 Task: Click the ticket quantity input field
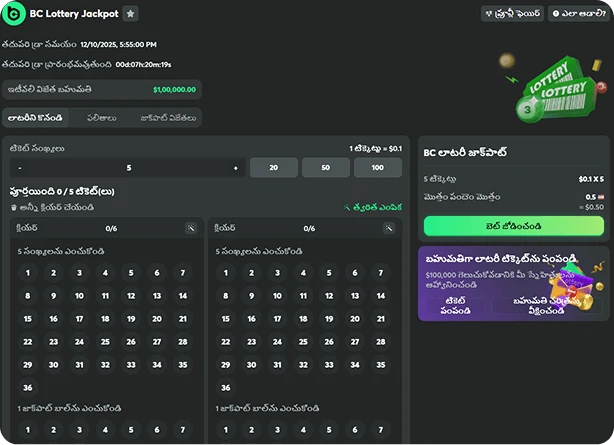click(x=128, y=167)
